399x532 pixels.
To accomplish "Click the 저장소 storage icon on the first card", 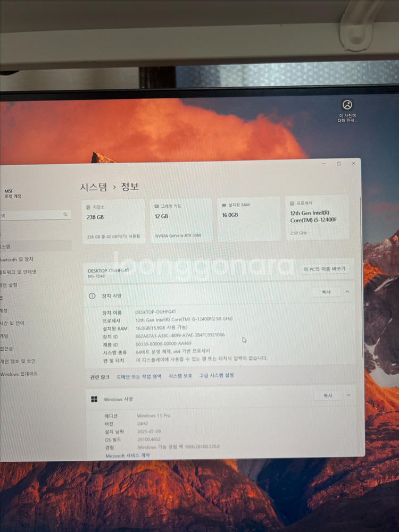I will click(88, 207).
